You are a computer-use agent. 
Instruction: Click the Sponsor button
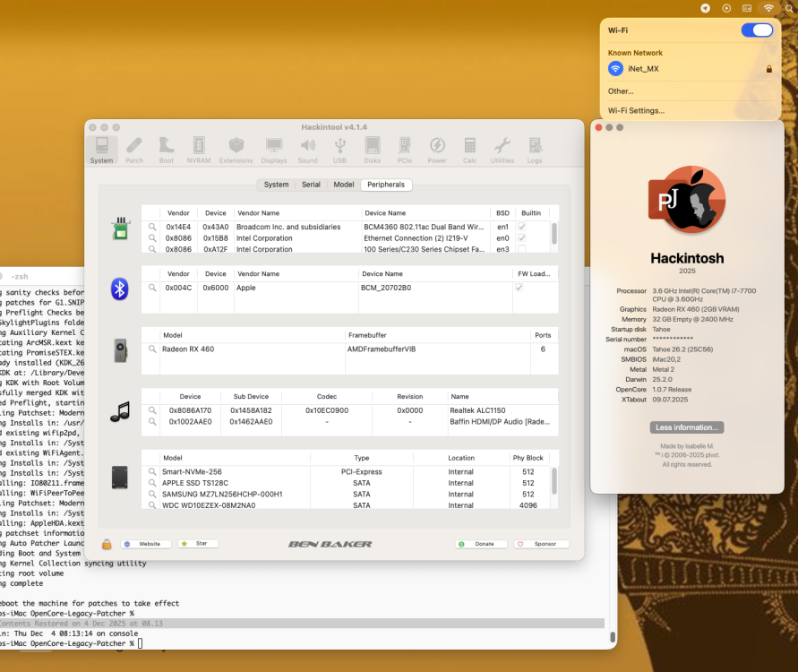542,544
